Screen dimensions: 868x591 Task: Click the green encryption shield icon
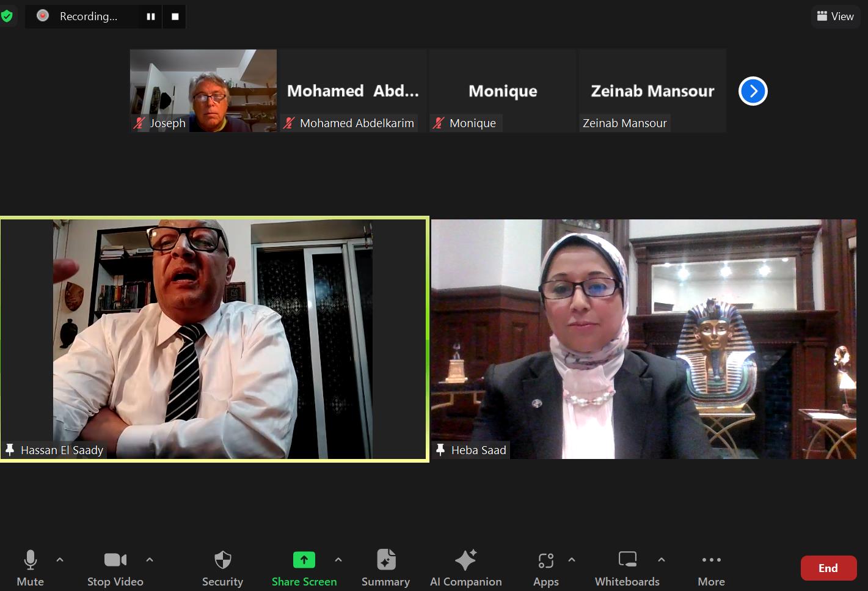pos(7,17)
